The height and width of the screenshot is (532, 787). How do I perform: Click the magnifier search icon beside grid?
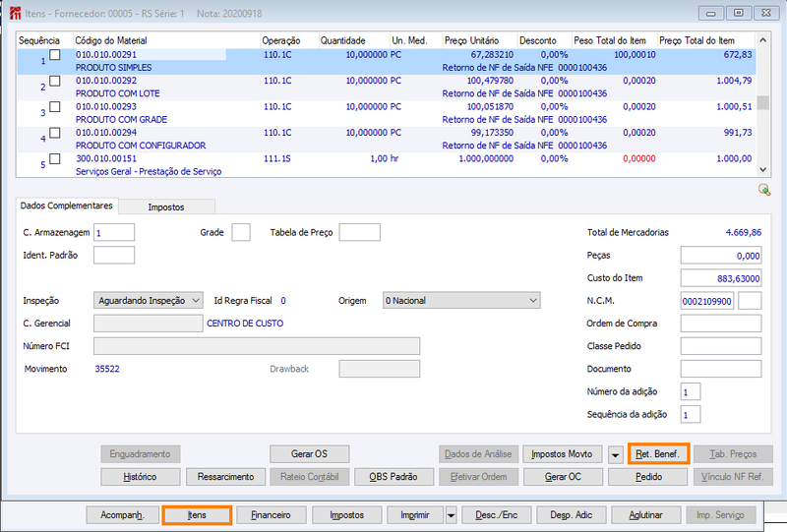tap(764, 190)
